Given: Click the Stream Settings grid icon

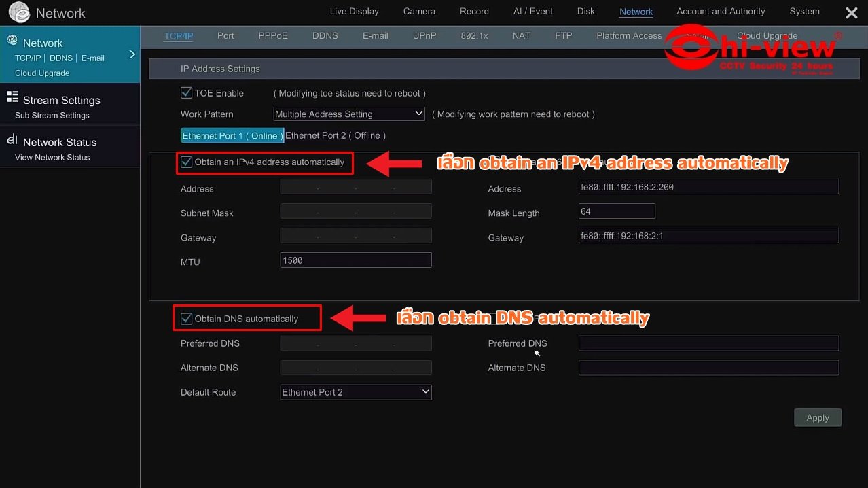Looking at the screenshot, I should (x=12, y=98).
